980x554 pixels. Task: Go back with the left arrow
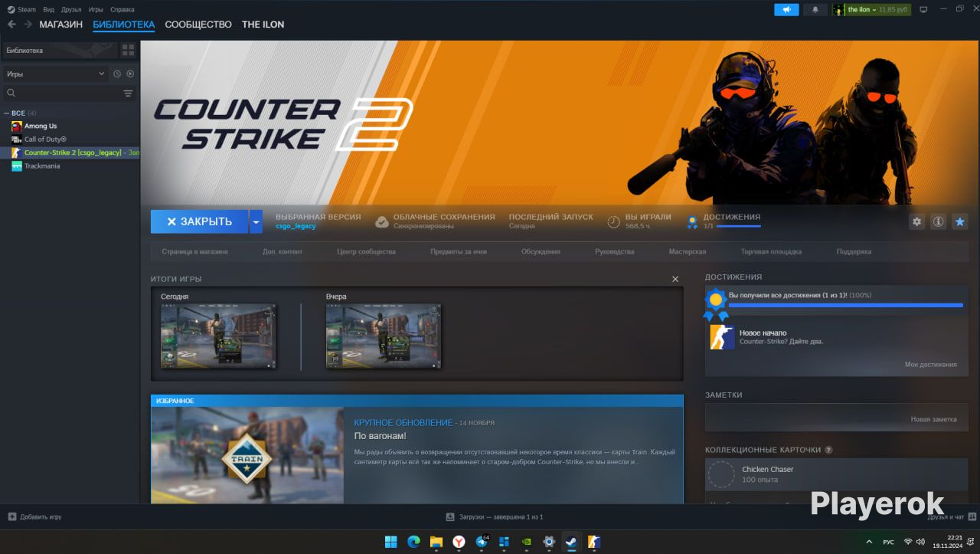click(11, 25)
